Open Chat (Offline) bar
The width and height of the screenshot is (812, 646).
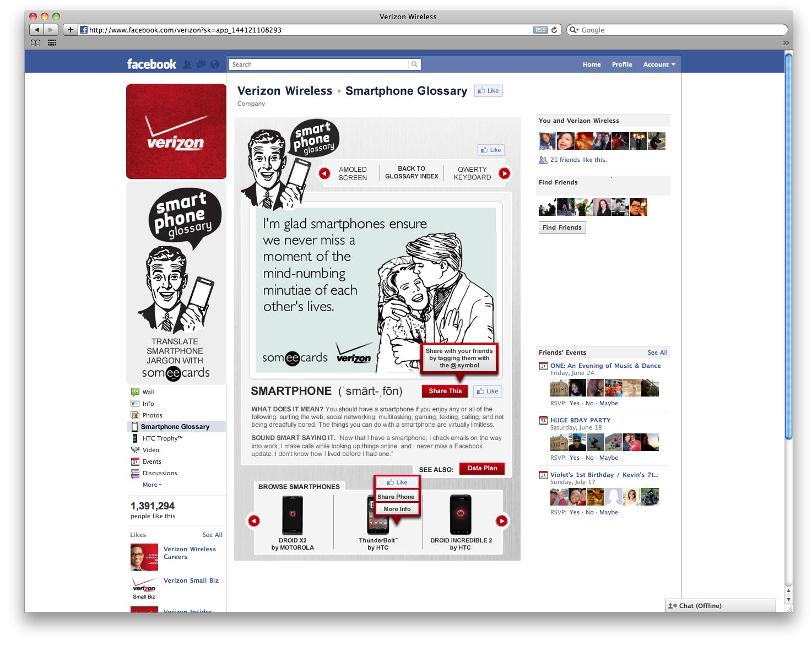tap(721, 606)
